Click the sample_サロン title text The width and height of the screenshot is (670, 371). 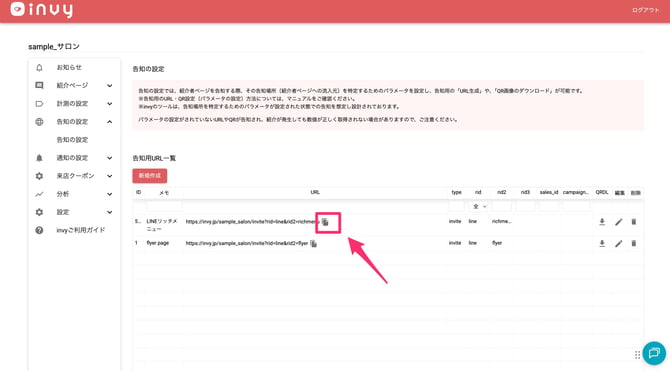54,47
